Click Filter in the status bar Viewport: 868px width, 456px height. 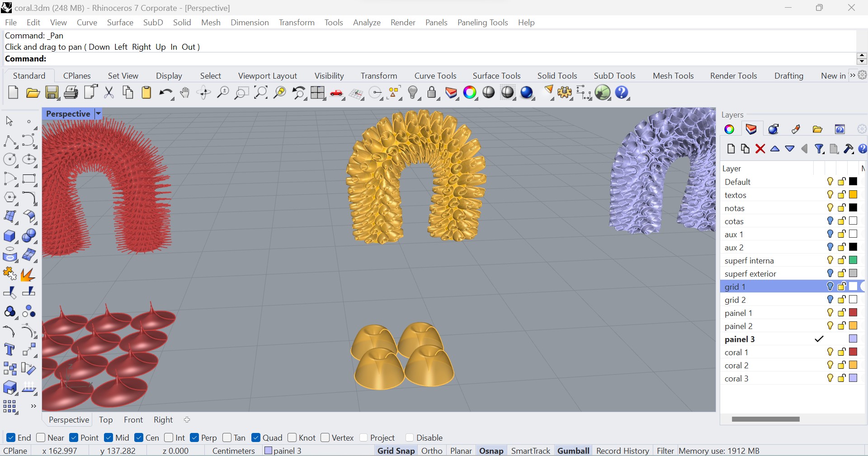(665, 451)
